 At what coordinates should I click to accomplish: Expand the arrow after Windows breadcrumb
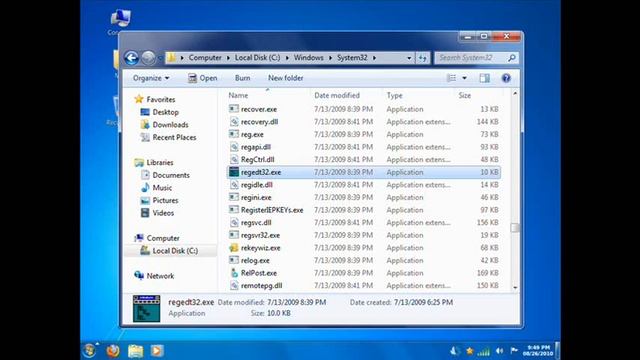330,58
